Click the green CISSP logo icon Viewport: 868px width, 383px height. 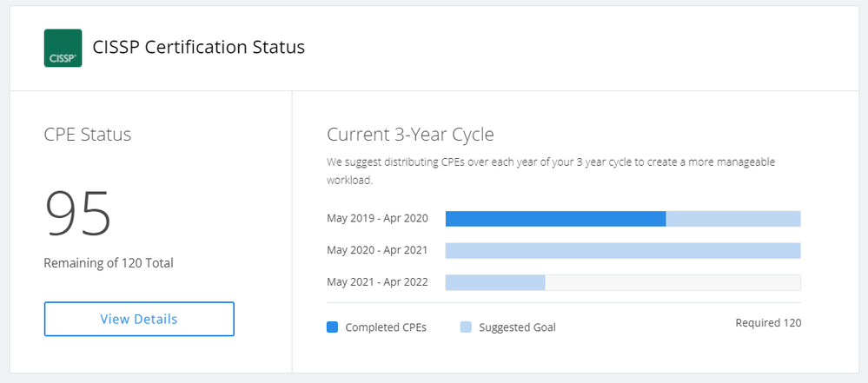pyautogui.click(x=63, y=49)
